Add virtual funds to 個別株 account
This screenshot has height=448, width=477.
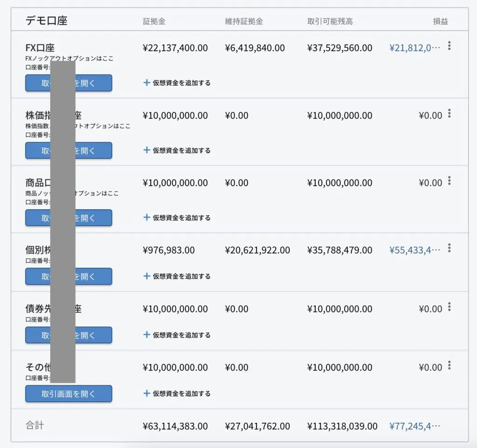click(181, 276)
